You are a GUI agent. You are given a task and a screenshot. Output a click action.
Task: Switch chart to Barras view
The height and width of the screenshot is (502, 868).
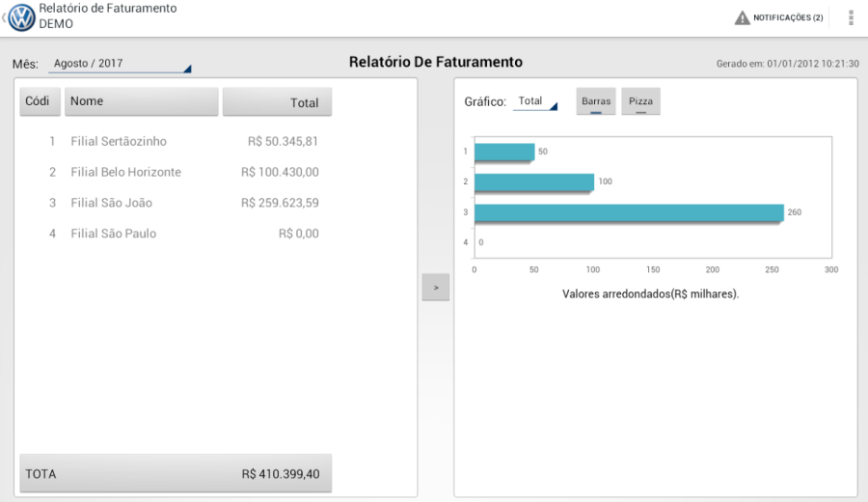(x=596, y=101)
